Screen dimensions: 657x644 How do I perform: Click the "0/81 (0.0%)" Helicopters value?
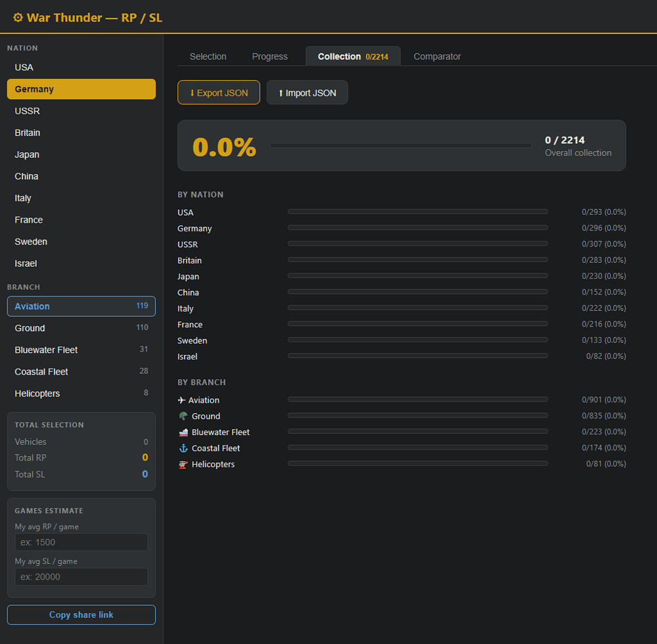pos(606,464)
